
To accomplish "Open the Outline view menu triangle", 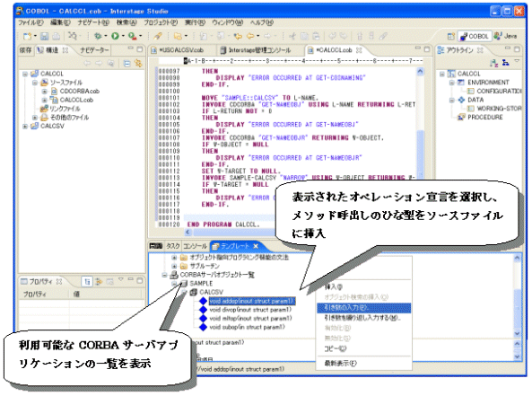I will 517,61.
